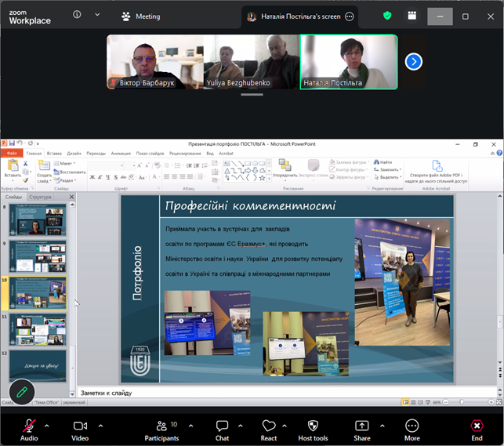Switch to Показ слайдов ribbon tab
The width and height of the screenshot is (504, 446).
150,154
